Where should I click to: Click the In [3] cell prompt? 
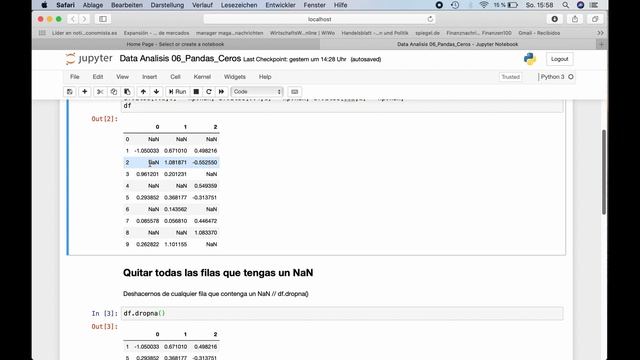104,313
